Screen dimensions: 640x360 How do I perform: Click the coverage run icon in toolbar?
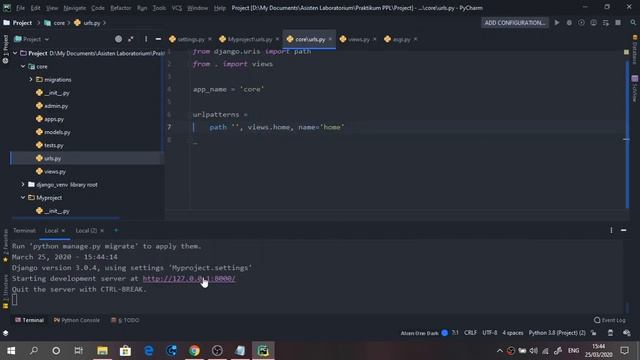[x=581, y=23]
